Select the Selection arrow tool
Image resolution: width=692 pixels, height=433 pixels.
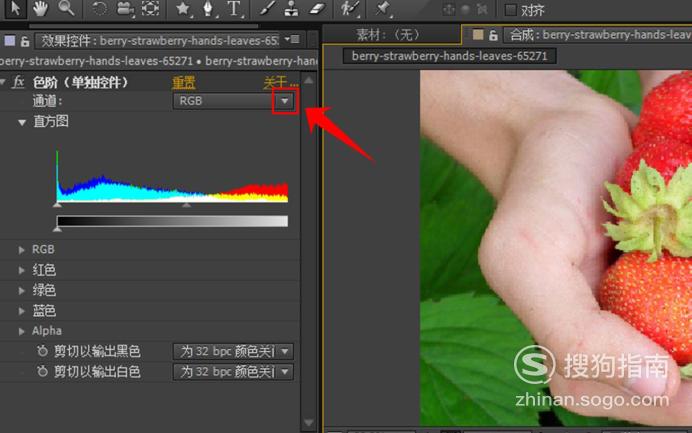(x=15, y=8)
